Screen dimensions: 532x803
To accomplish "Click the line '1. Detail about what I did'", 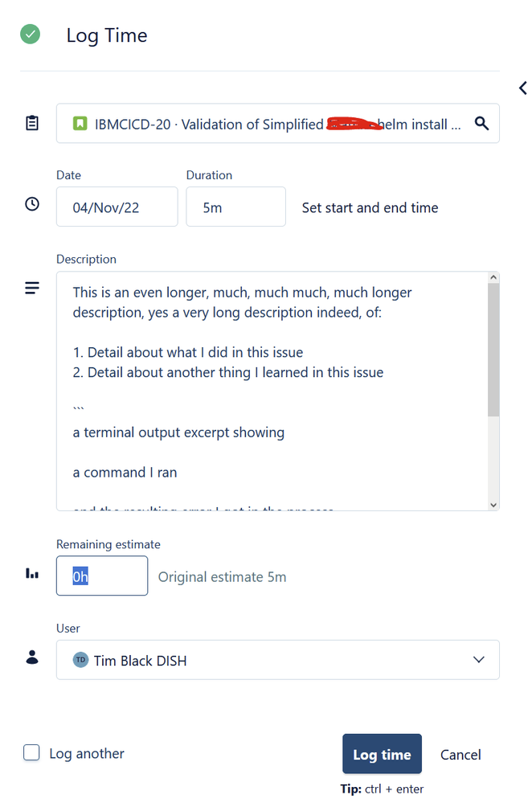I will (188, 352).
